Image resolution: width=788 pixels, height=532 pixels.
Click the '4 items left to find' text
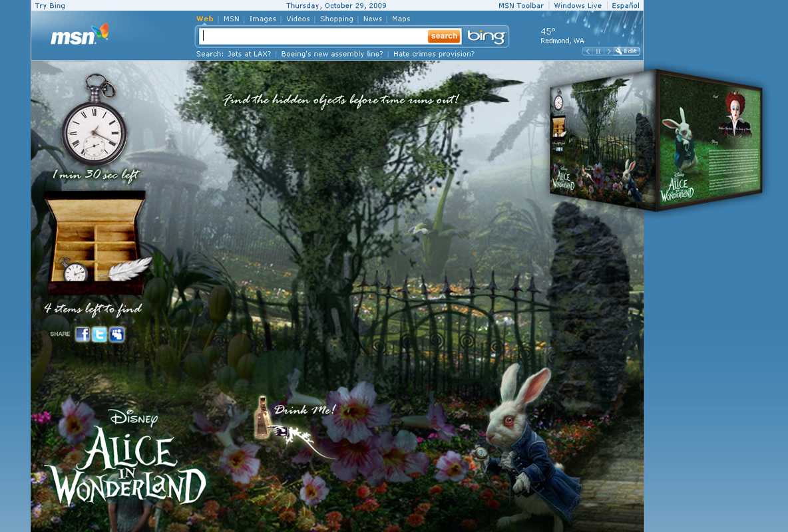click(93, 309)
